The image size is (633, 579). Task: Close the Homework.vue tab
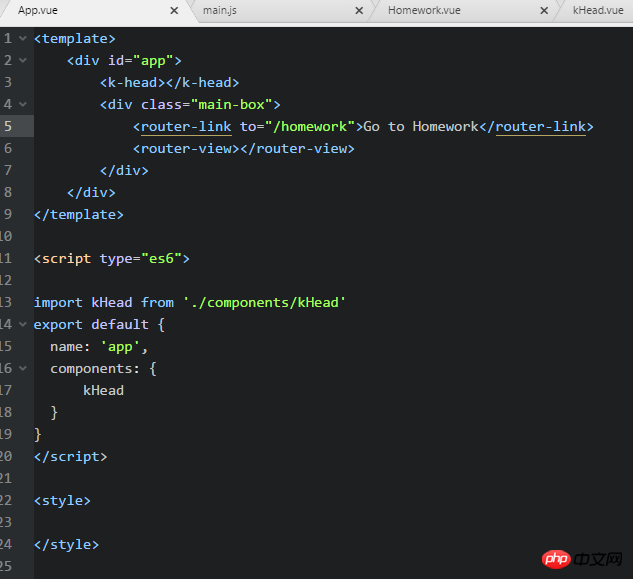(x=544, y=10)
